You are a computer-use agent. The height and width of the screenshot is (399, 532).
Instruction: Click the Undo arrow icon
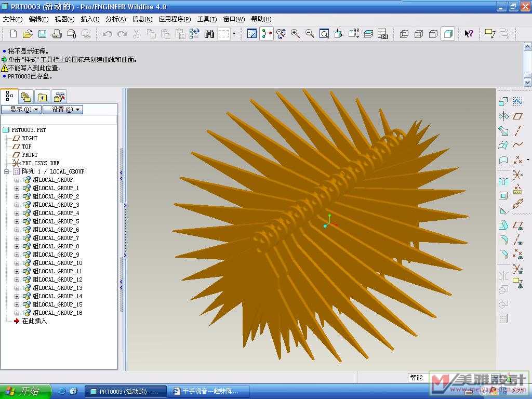point(108,34)
